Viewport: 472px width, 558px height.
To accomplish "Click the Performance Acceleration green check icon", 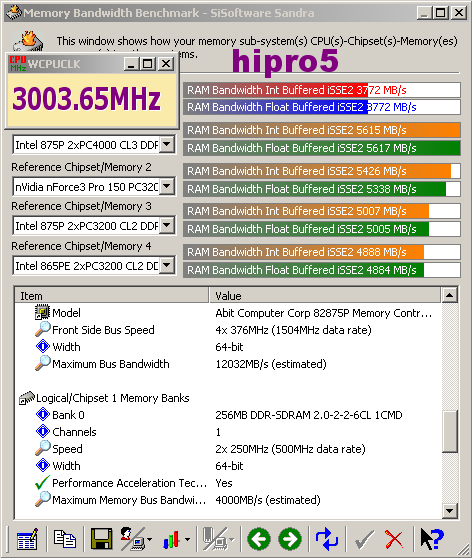I will coord(42,483).
